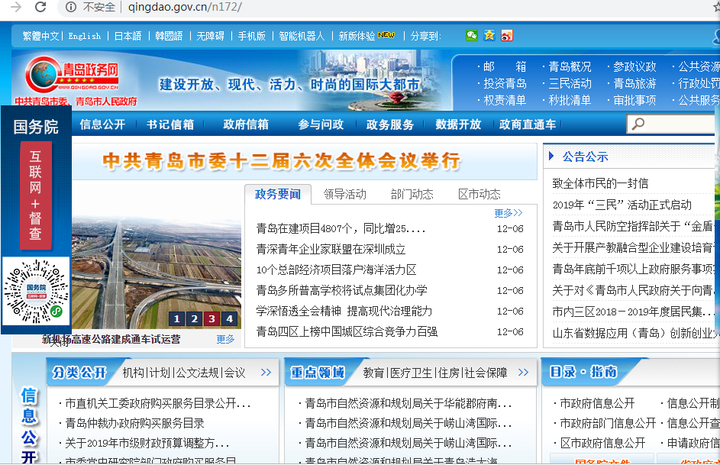Open the site security info icon

(x=71, y=7)
